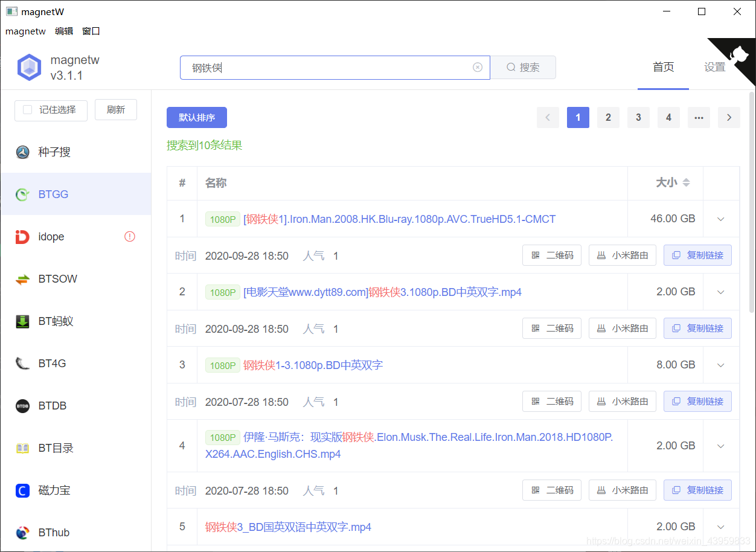Select the BThub source icon
The height and width of the screenshot is (552, 756).
22,533
